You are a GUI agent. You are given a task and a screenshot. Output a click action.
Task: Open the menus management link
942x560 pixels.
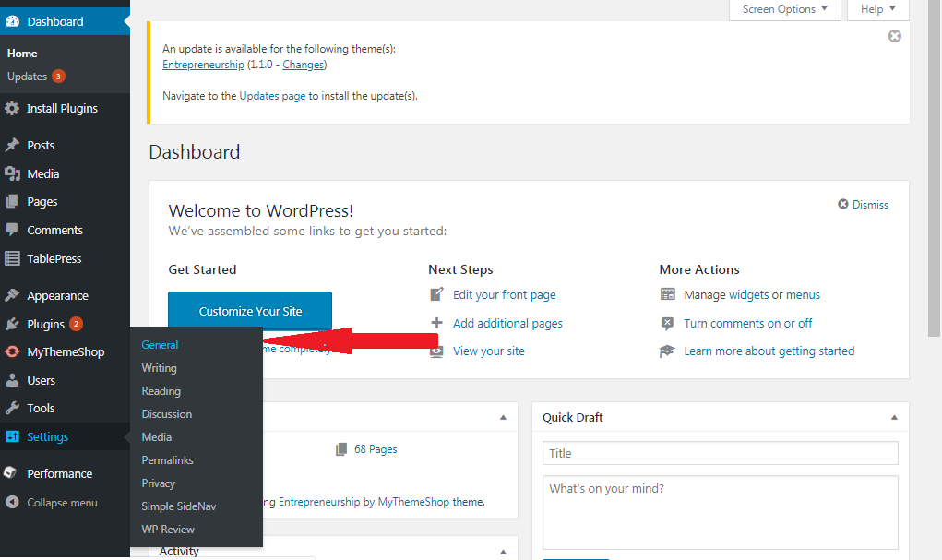804,295
